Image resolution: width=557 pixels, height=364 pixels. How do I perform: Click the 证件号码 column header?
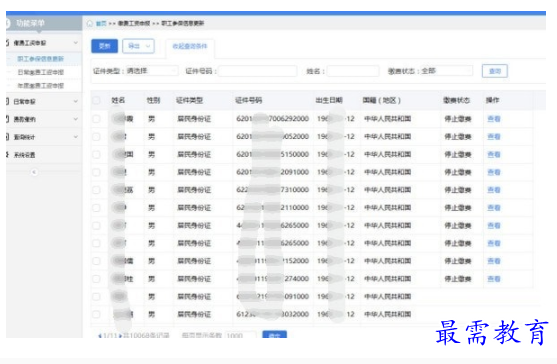(x=249, y=100)
